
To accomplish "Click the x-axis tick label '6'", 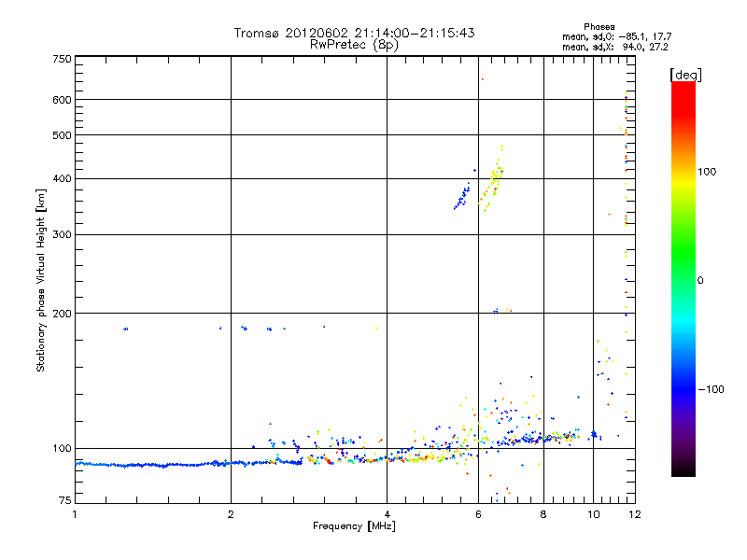I will [x=478, y=514].
